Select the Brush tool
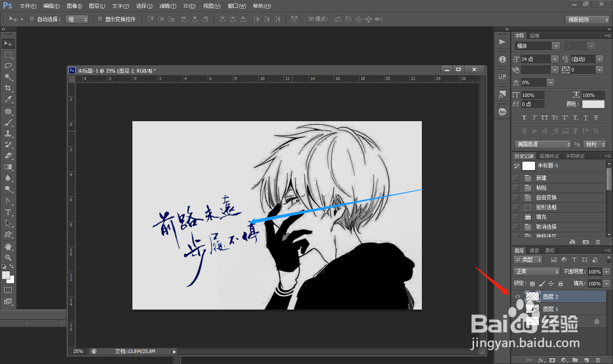 click(x=8, y=122)
